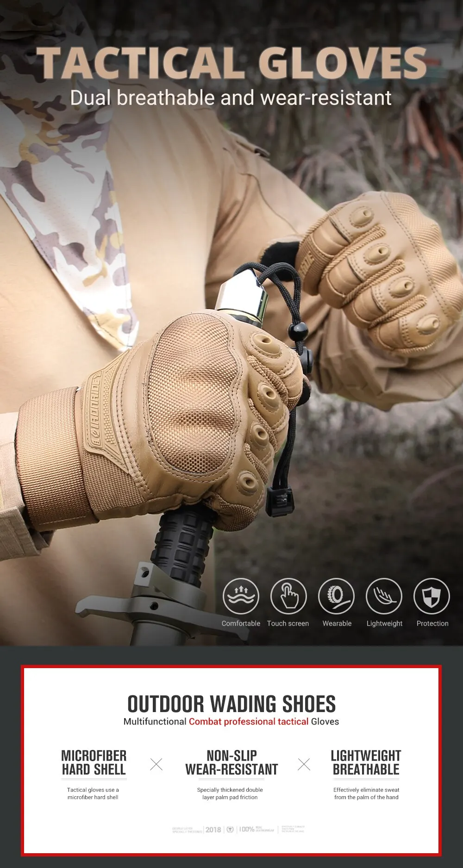Click the Protection shield icon

432,596
